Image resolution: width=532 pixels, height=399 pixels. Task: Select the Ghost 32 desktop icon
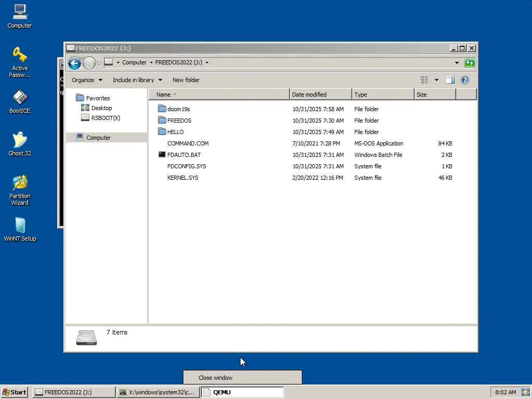pos(20,144)
